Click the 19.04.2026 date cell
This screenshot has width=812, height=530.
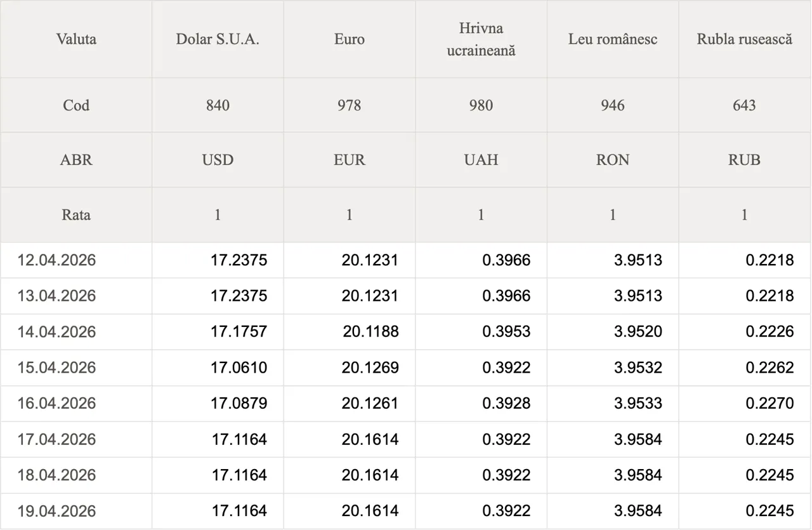click(57, 511)
